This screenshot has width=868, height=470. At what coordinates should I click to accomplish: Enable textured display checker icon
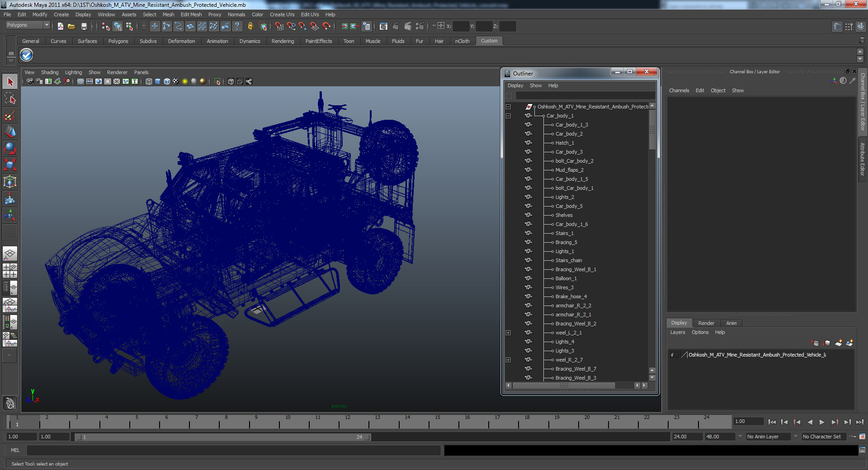[175, 81]
